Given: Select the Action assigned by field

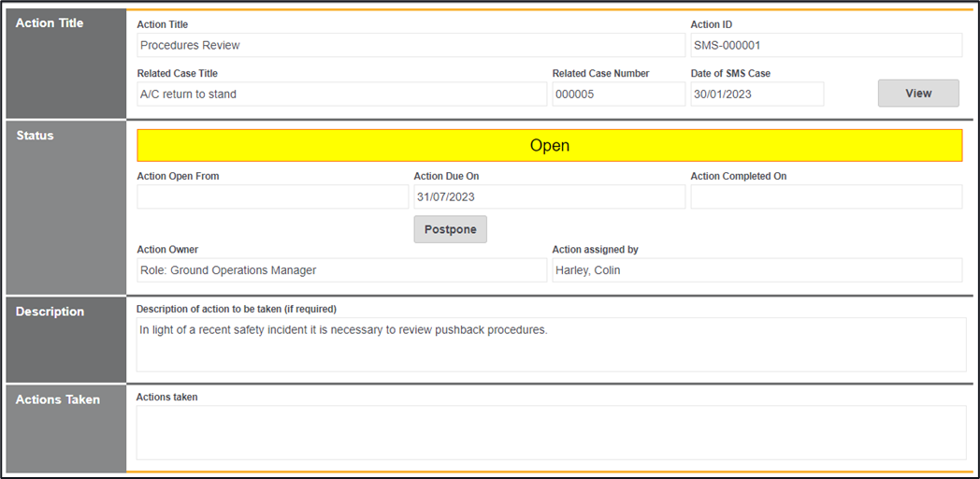Looking at the screenshot, I should [x=757, y=270].
